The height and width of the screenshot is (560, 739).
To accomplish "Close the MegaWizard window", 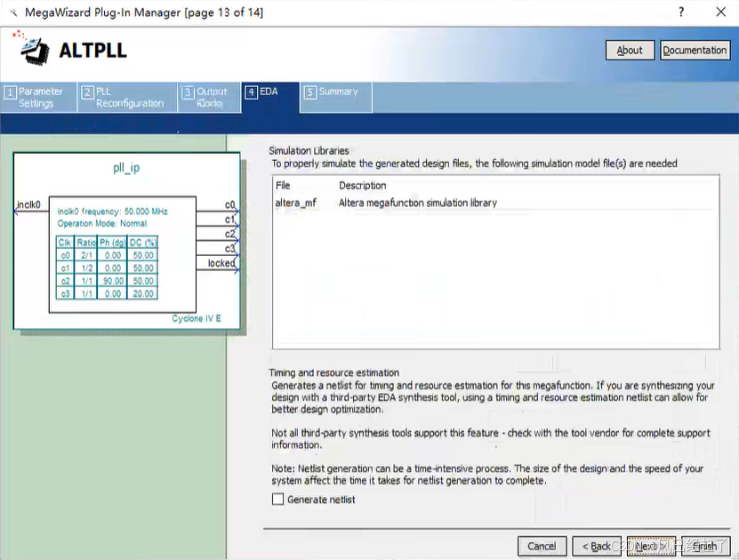I will coord(720,12).
